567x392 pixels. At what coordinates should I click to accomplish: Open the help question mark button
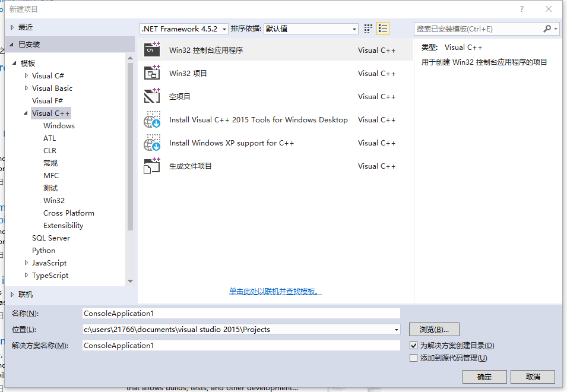[521, 9]
